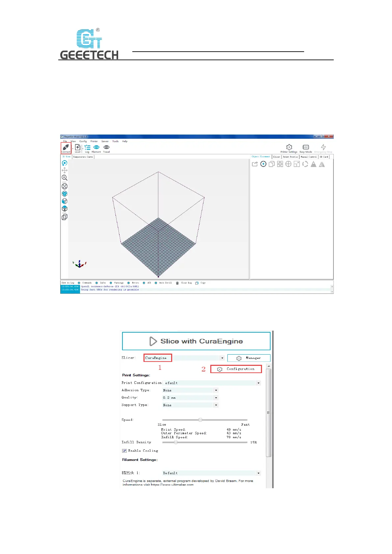Click the slicer panel vertical scrollbar

[x=269, y=413]
